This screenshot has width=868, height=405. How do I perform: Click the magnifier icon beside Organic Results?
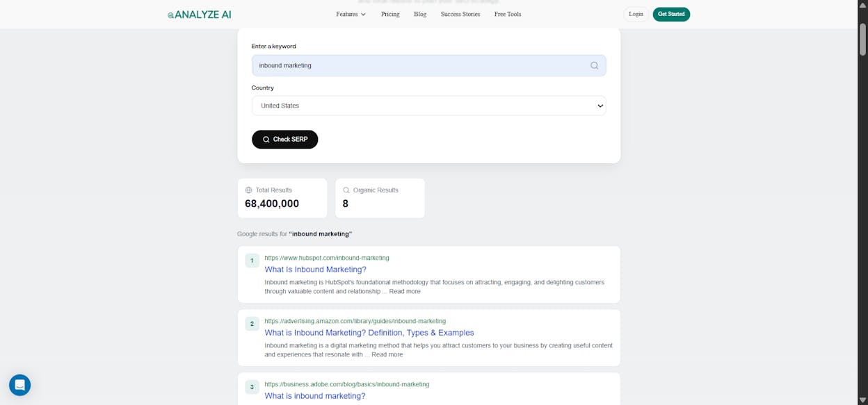point(346,190)
